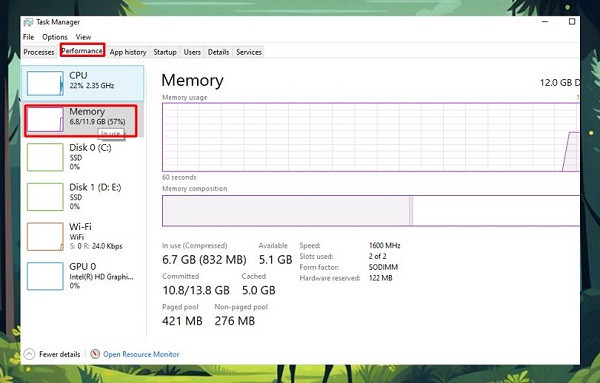Switch to the App history tab
The height and width of the screenshot is (383, 600).
[128, 52]
